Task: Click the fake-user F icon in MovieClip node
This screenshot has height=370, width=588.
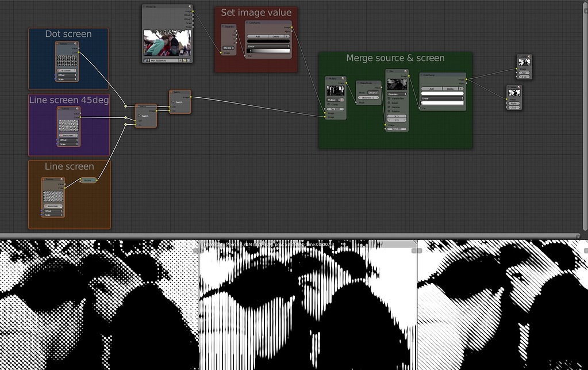Action: (180, 60)
